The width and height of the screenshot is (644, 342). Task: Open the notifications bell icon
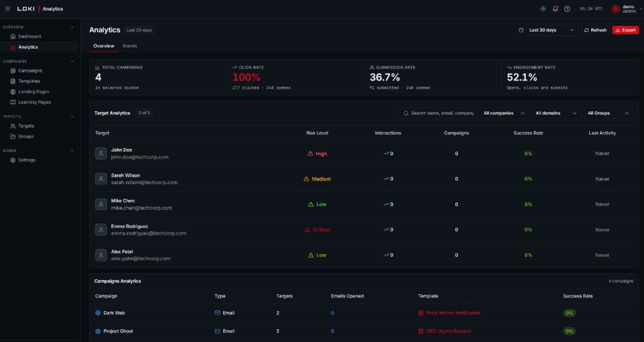point(555,9)
